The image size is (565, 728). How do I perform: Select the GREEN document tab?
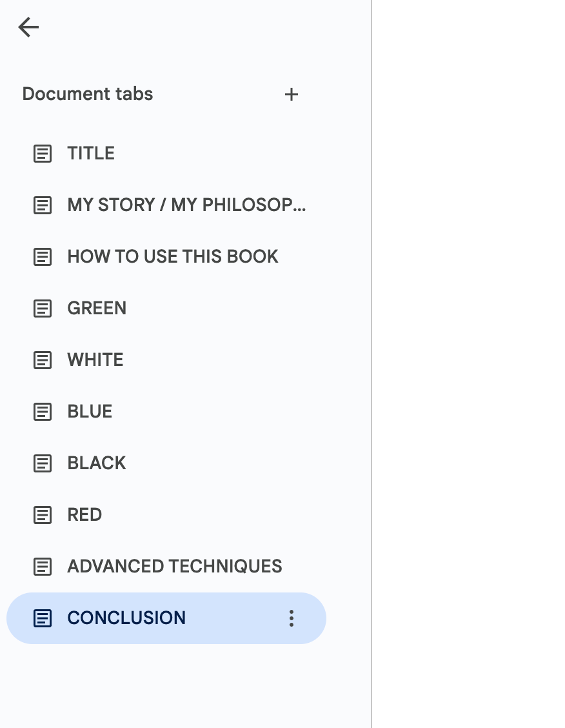[166, 308]
